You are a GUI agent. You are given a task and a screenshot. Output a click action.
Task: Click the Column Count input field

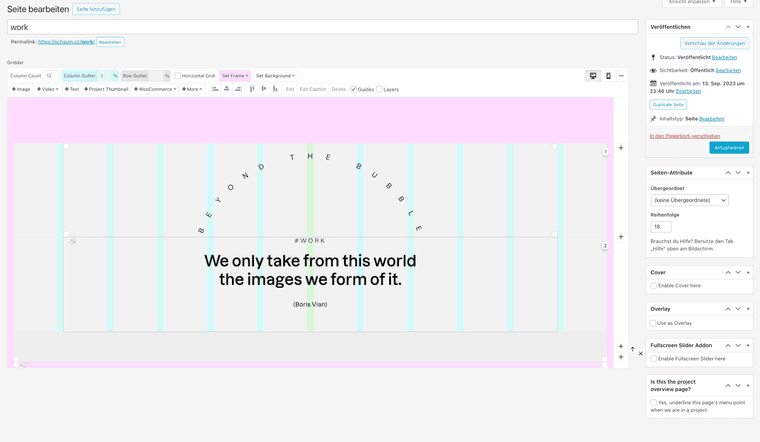click(50, 76)
